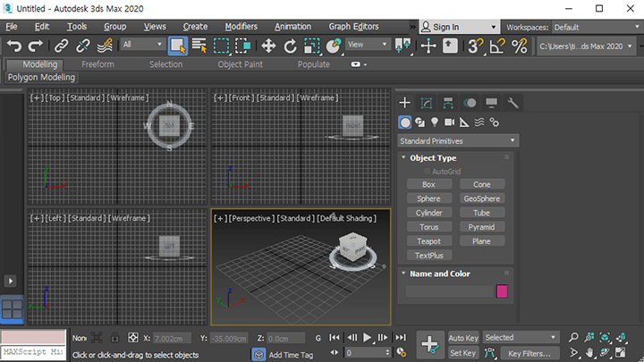The height and width of the screenshot is (362, 644).
Task: Open the Hierarchy panel tab
Action: [x=448, y=103]
